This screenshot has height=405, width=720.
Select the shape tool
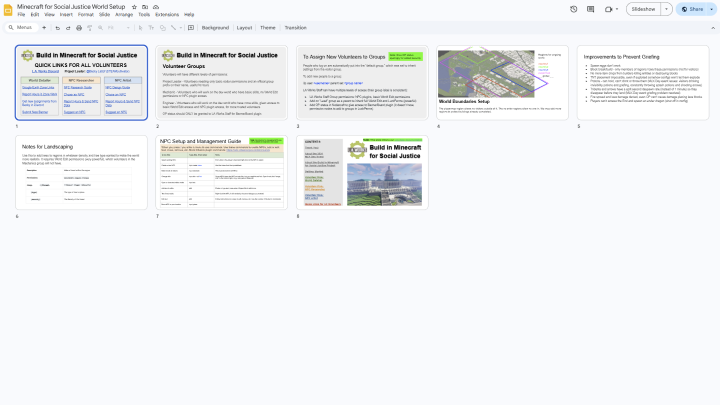163,28
